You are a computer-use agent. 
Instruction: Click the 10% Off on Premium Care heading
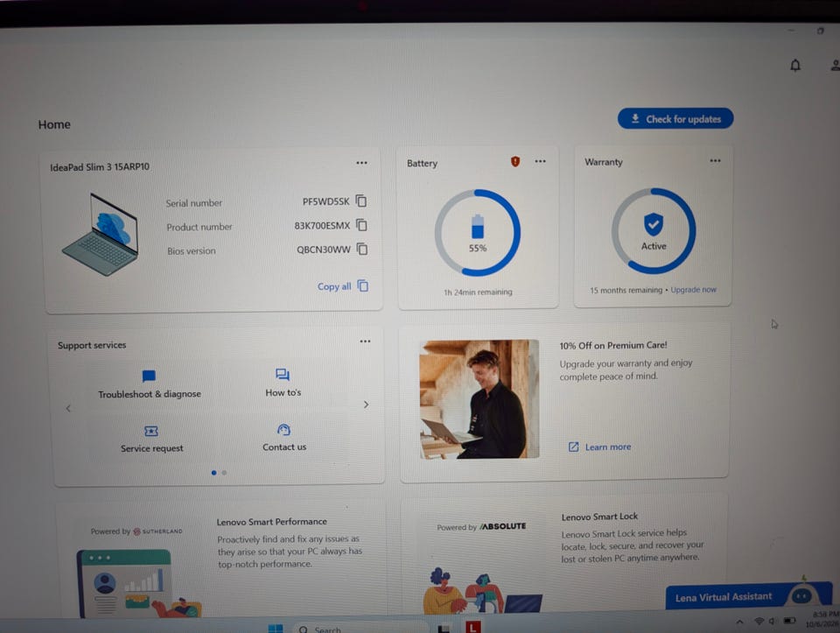point(613,345)
